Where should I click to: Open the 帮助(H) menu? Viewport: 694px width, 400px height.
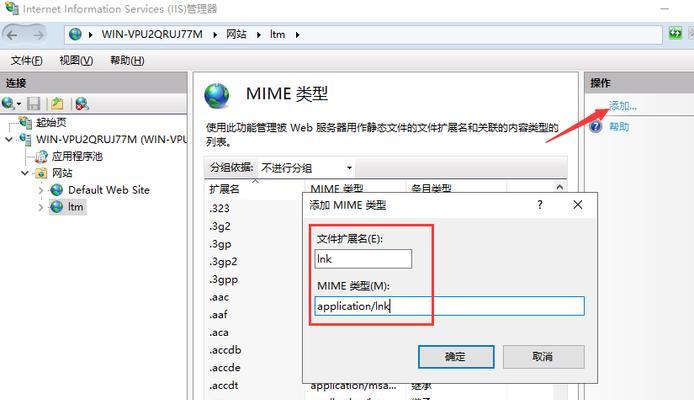coord(127,61)
